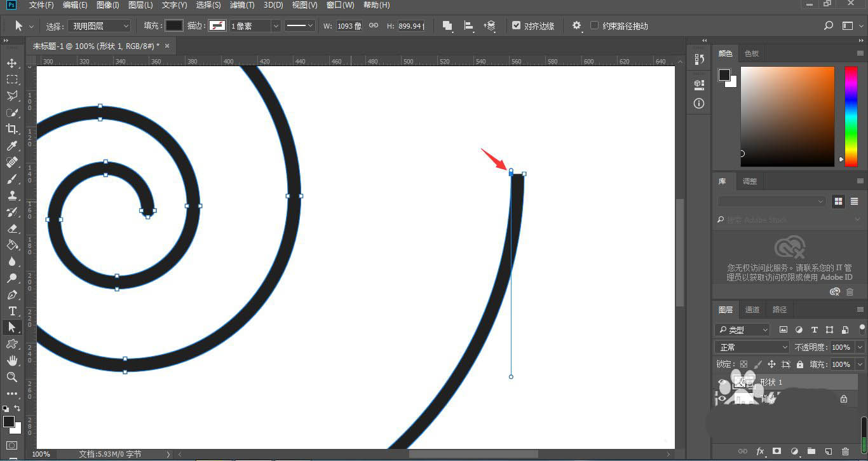
Task: Click the W width input field
Action: (349, 26)
